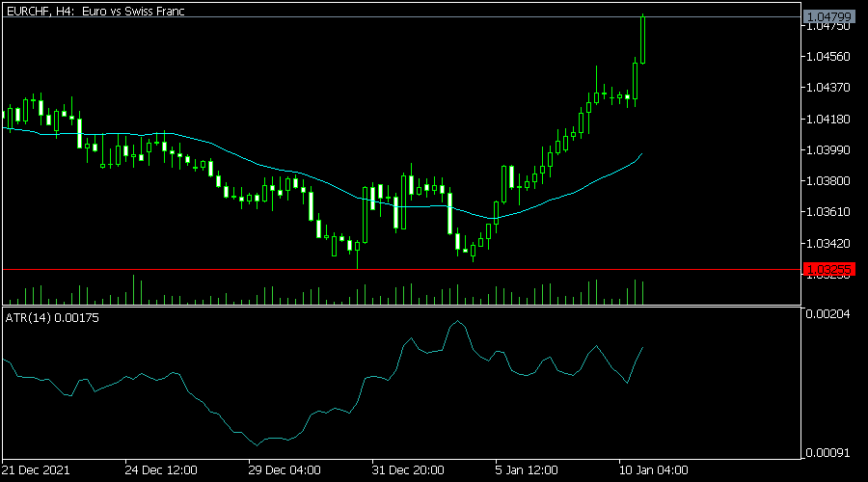Click the end of the cyan moving average line
868x482 pixels.
pyautogui.click(x=641, y=154)
